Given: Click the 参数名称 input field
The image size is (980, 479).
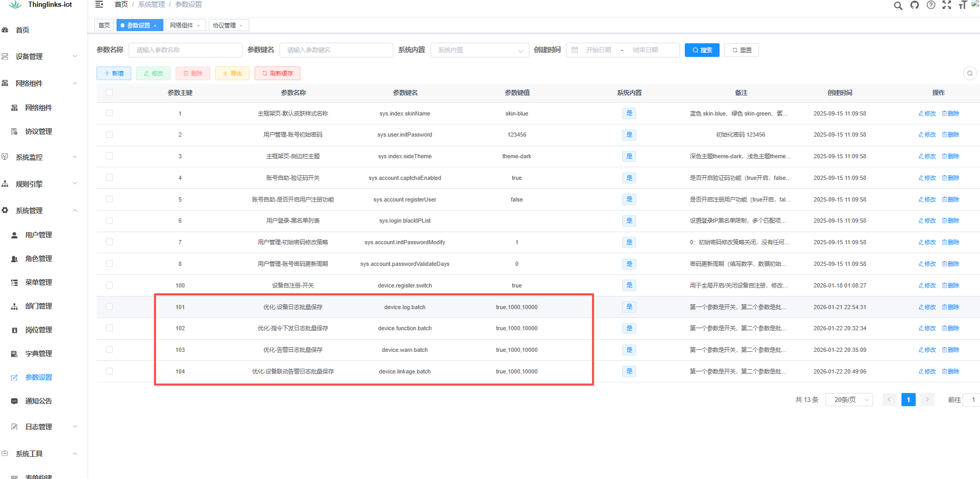Looking at the screenshot, I should tap(185, 50).
